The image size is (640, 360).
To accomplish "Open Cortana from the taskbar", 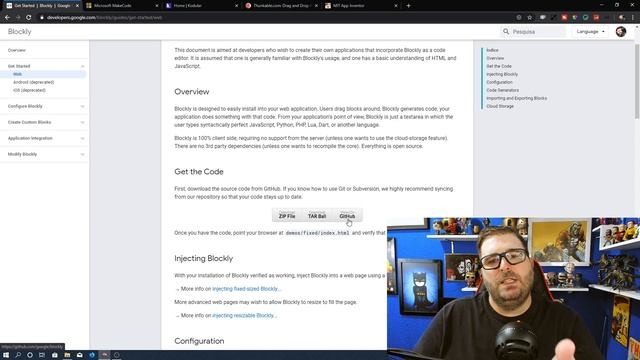I will 30,355.
